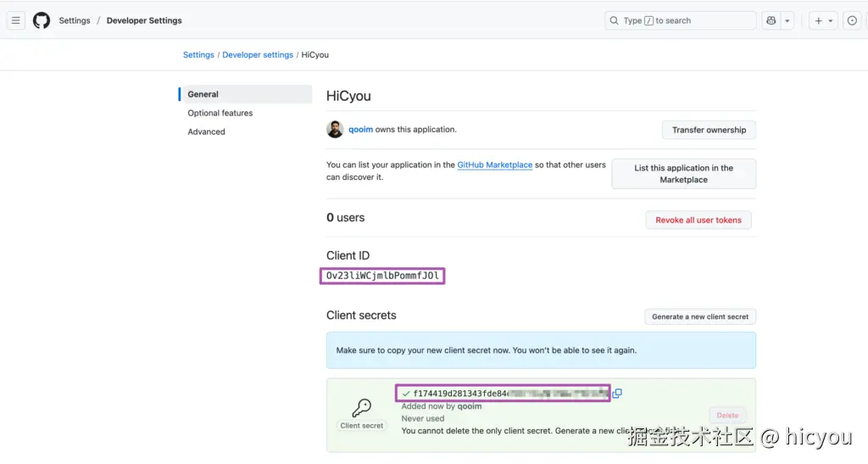The width and height of the screenshot is (868, 464).
Task: Copy the client secret to clipboard
Action: coord(618,393)
